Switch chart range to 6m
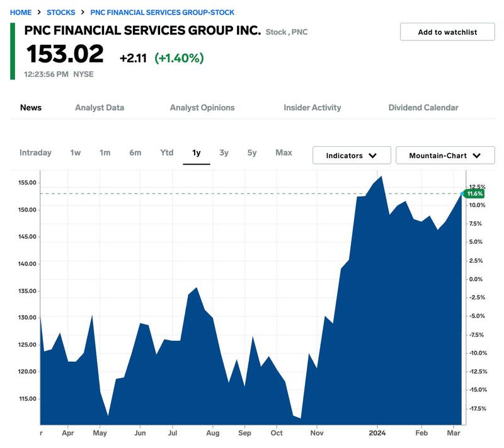Image resolution: width=504 pixels, height=448 pixels. coord(135,152)
